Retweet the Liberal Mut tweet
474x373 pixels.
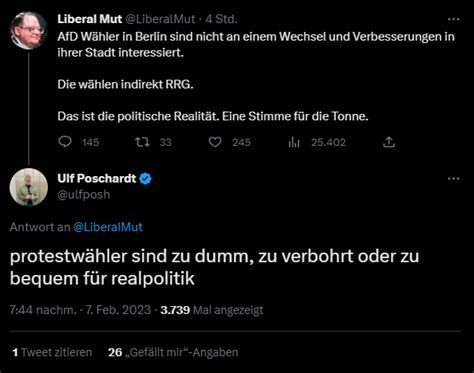click(x=142, y=142)
